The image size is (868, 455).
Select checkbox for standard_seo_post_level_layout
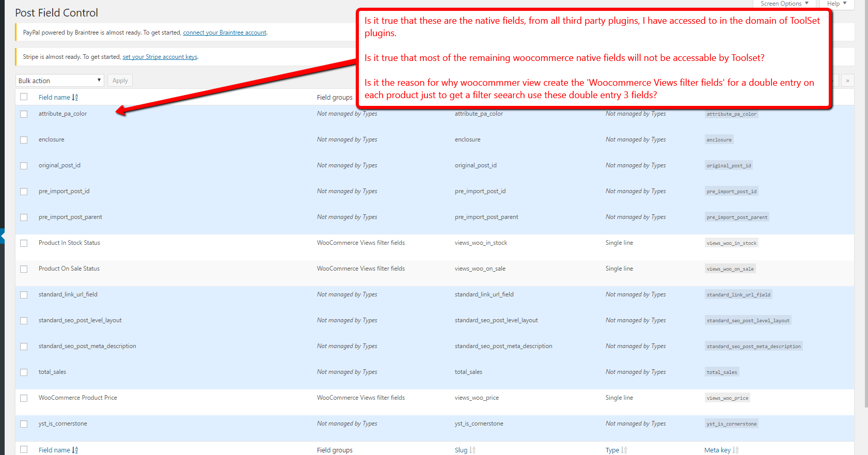click(x=24, y=321)
